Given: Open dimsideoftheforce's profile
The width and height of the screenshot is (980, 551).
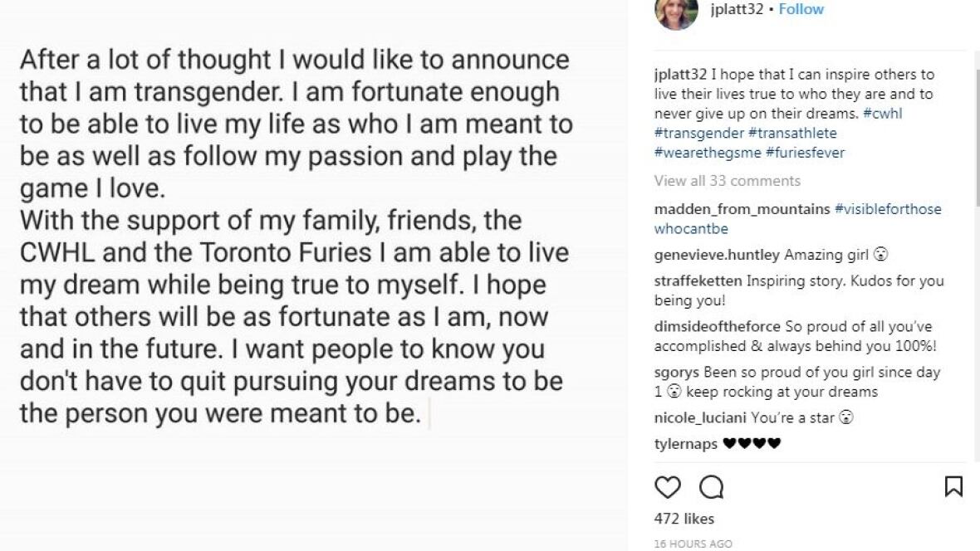Looking at the screenshot, I should click(x=717, y=327).
